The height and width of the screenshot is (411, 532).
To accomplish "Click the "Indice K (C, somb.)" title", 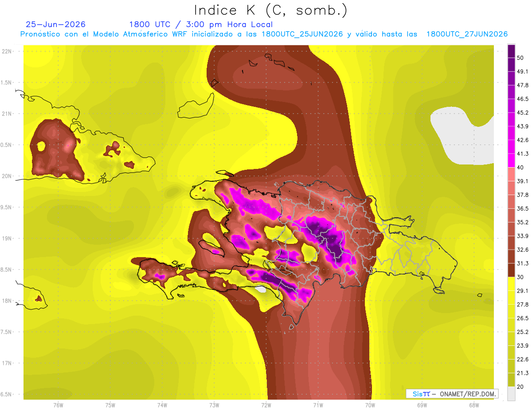I will 270,10.
